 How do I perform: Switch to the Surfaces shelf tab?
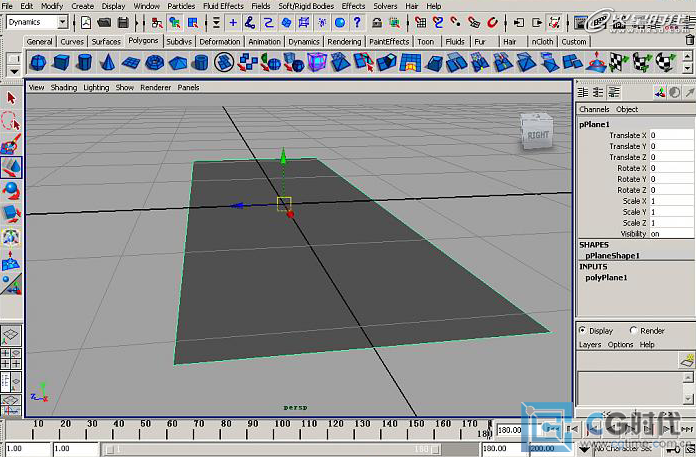pyautogui.click(x=106, y=42)
